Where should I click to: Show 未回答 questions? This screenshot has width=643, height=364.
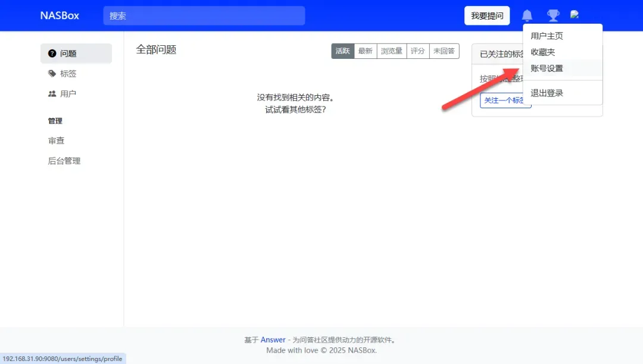(444, 51)
